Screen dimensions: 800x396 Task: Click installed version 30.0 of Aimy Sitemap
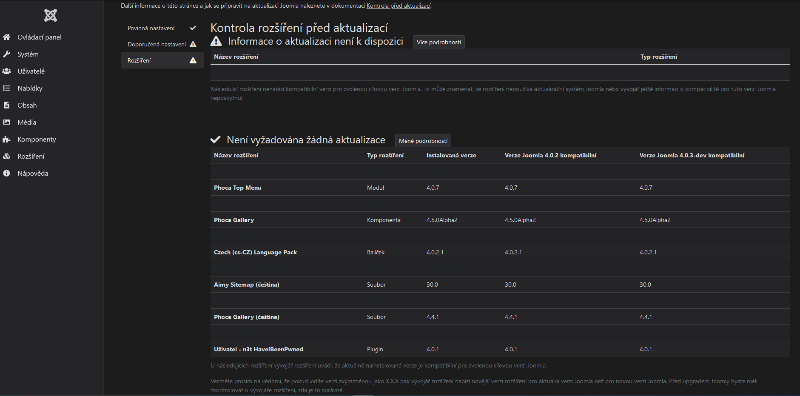432,285
